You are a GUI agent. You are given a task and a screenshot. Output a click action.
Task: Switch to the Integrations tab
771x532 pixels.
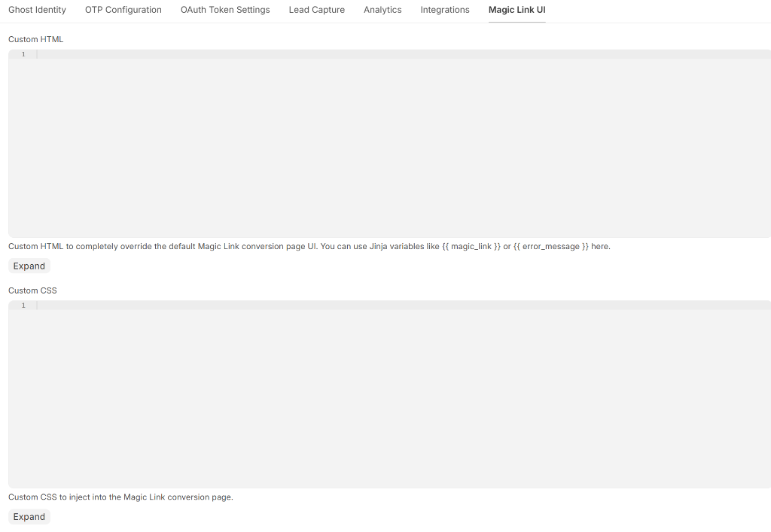click(445, 10)
